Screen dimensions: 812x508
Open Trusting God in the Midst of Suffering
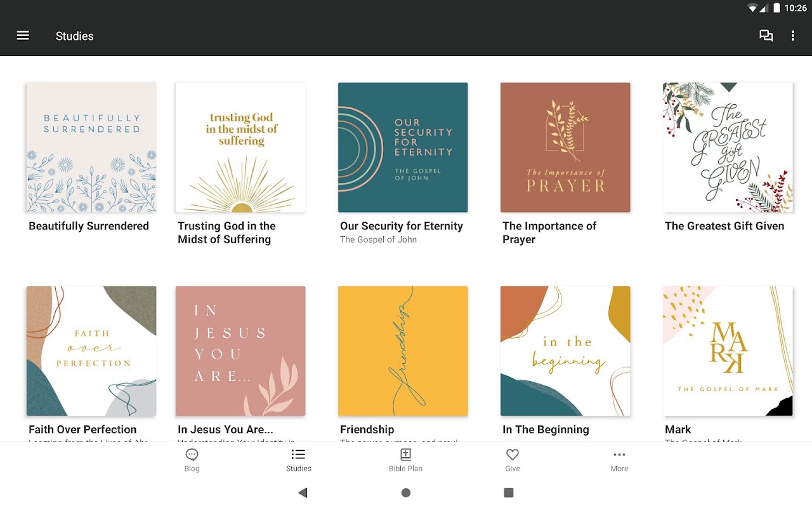(240, 147)
